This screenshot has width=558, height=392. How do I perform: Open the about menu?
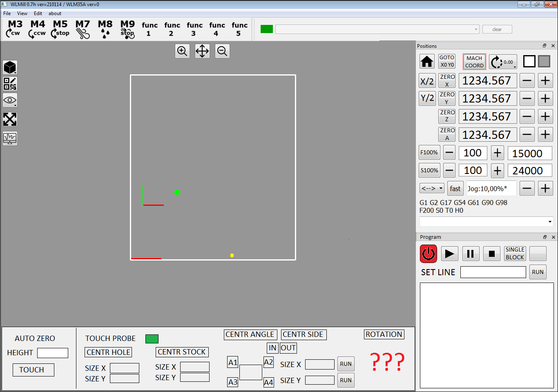pyautogui.click(x=55, y=13)
